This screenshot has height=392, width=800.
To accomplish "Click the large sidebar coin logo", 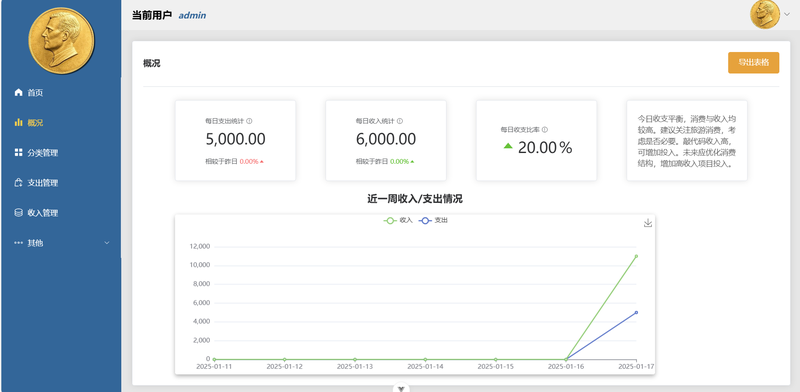I will coord(61,40).
